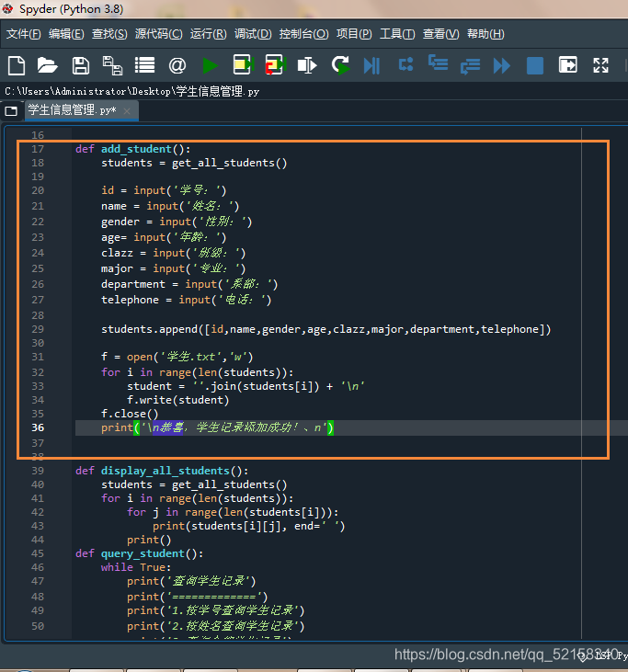Screen dimensions: 628x672
Task: Continue debug execution with double arrow
Action: click(501, 66)
